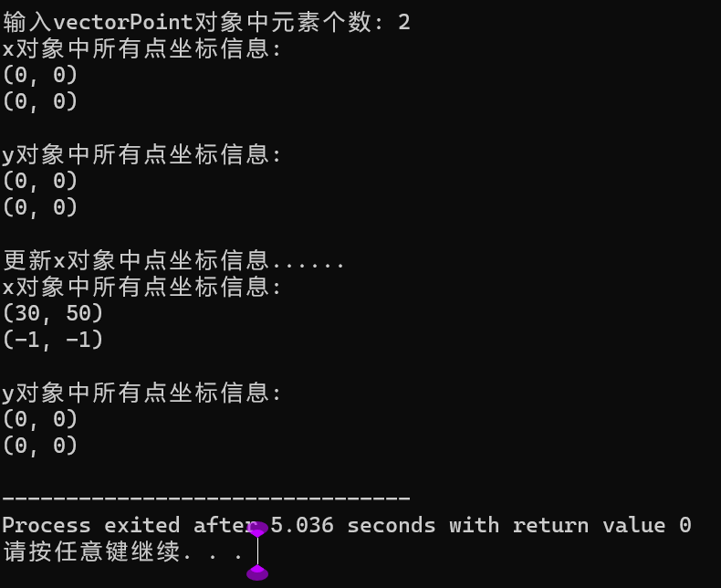Click the entered number 2 on first line

coord(403,22)
